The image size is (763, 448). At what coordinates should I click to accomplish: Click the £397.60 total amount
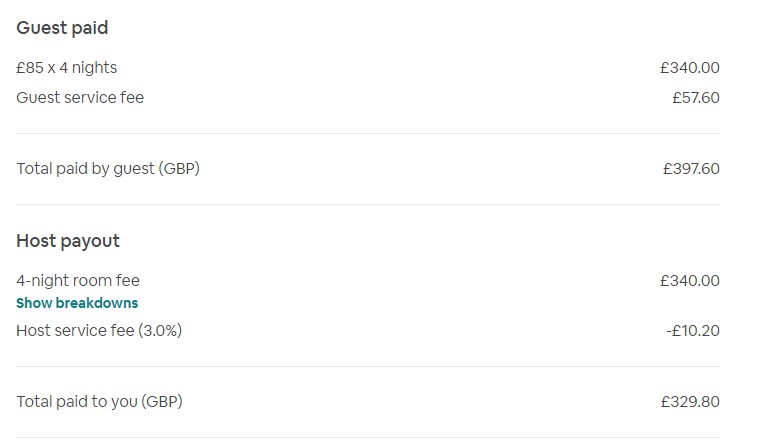click(690, 168)
